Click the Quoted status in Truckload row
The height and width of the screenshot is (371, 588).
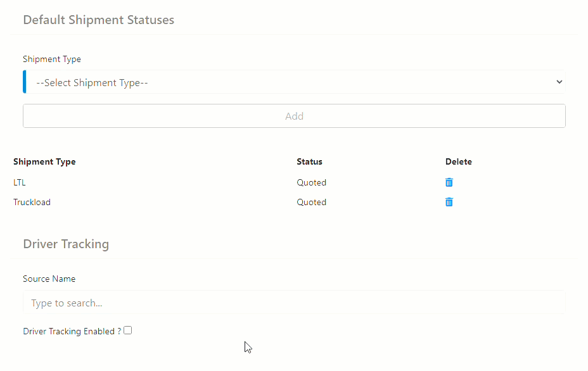pos(311,203)
